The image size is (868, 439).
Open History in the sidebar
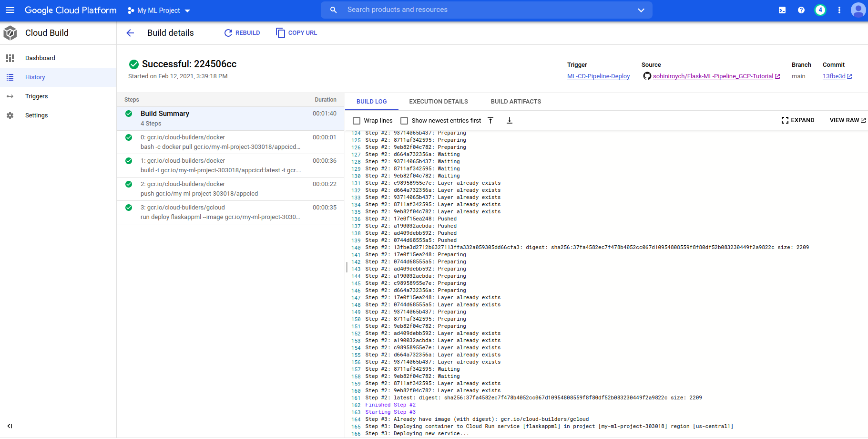[58, 77]
